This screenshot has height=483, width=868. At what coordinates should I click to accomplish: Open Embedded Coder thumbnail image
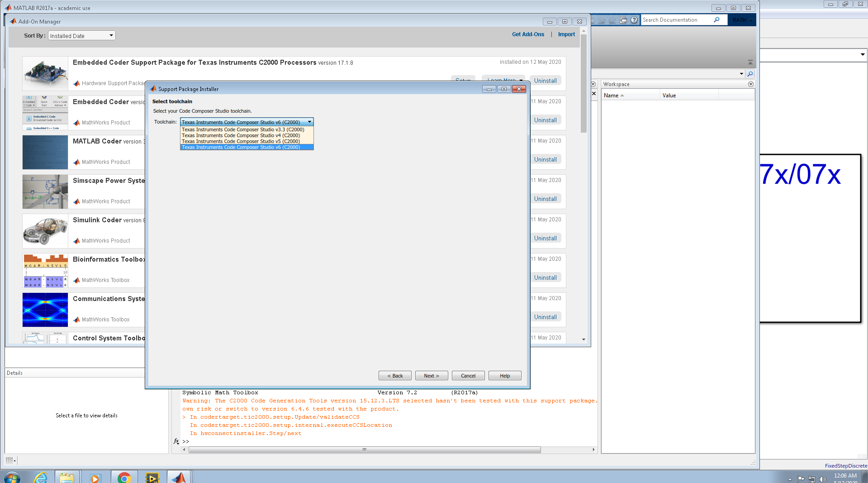45,113
